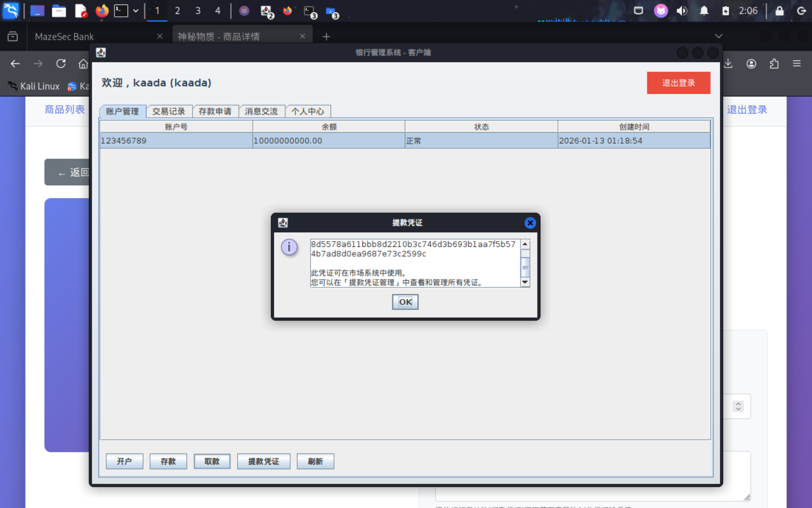Viewport: 812px width, 508px height.
Task: Open the Firefox hamburger application menu
Action: tap(797, 64)
